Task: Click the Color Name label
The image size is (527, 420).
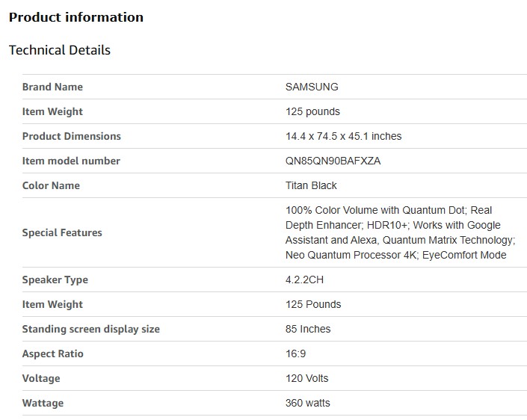Action: point(51,185)
